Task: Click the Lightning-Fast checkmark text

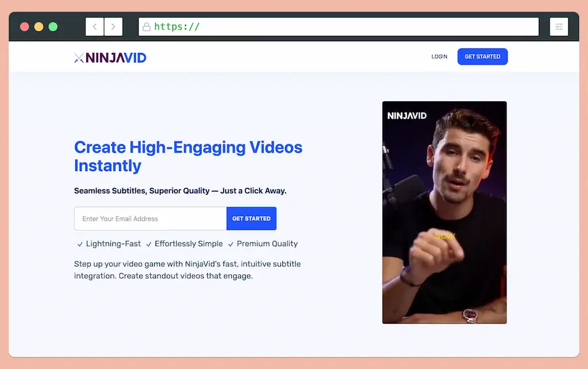Action: point(109,244)
